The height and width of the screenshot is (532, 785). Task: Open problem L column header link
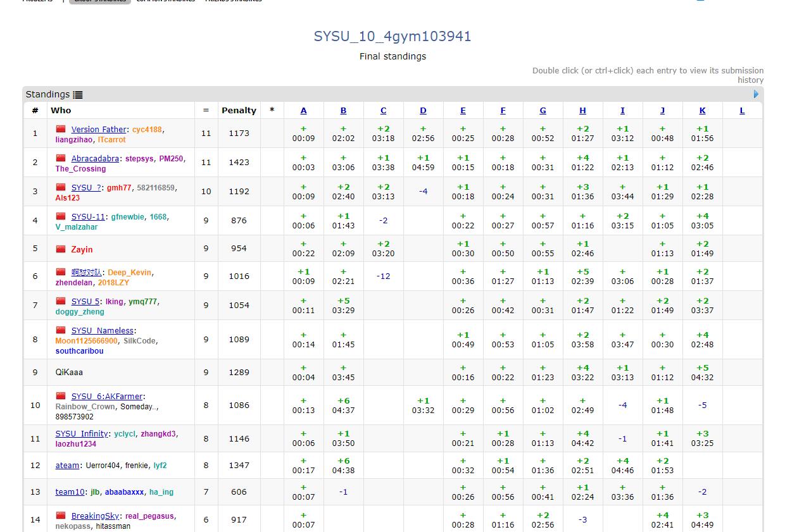742,111
